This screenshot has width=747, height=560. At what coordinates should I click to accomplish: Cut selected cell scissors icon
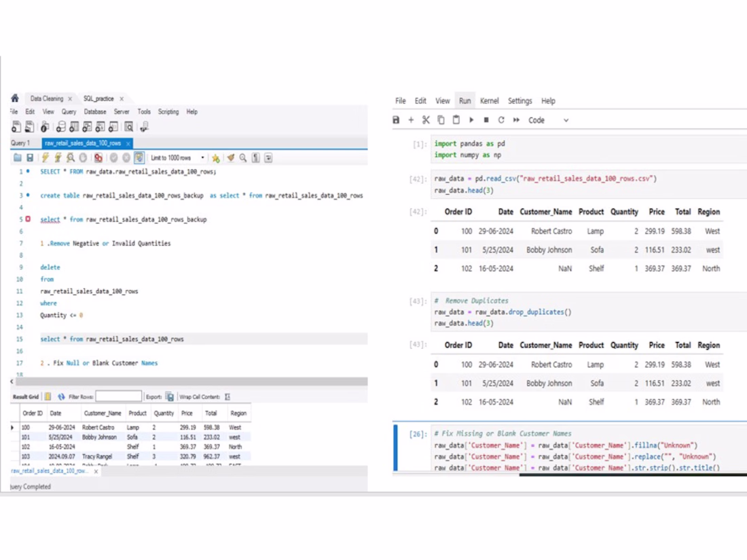point(426,120)
